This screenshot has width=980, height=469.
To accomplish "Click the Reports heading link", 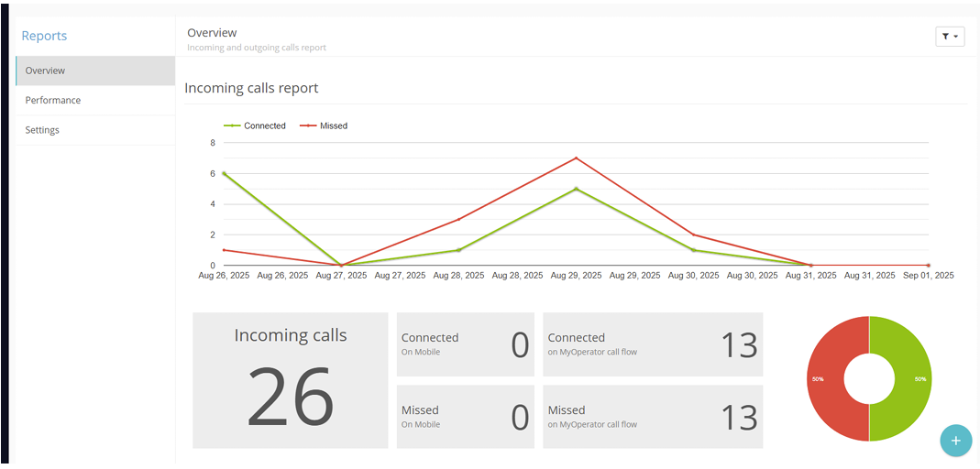I will tap(44, 36).
